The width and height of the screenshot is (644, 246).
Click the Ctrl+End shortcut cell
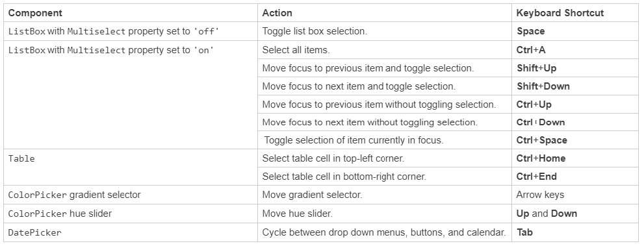(575, 177)
